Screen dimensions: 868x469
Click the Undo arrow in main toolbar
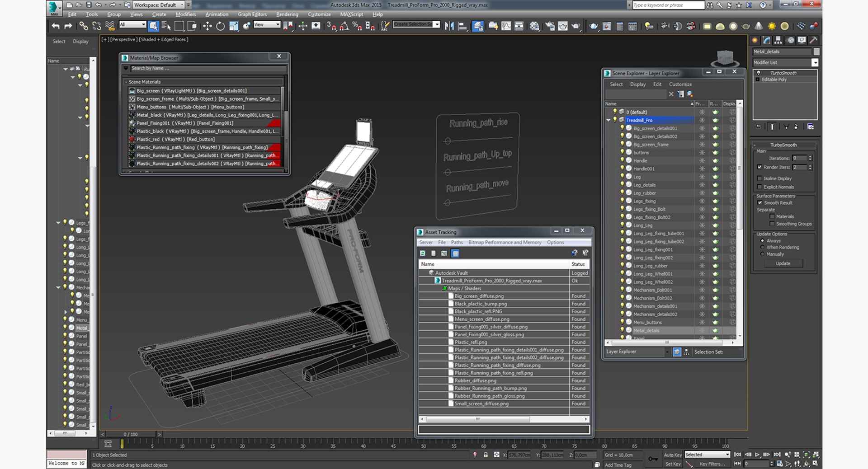(55, 26)
